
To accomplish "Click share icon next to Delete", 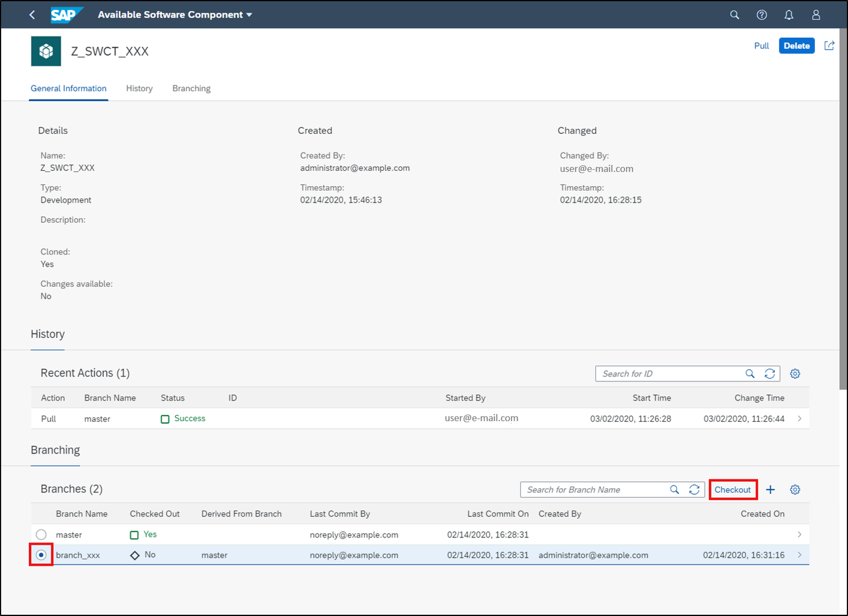I will pyautogui.click(x=829, y=45).
